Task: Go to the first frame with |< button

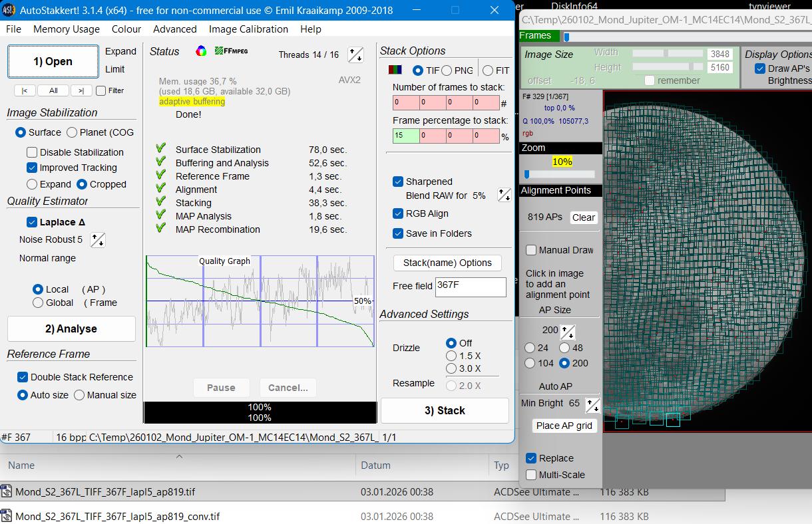Action: click(x=25, y=90)
